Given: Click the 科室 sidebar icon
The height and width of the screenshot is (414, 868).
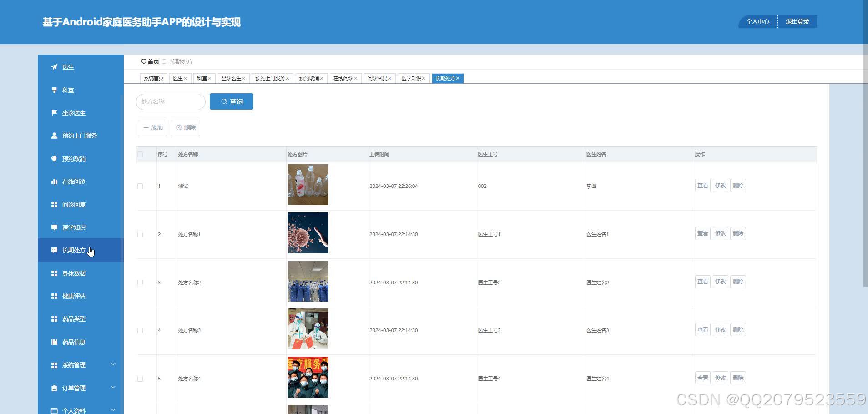Looking at the screenshot, I should (x=54, y=90).
